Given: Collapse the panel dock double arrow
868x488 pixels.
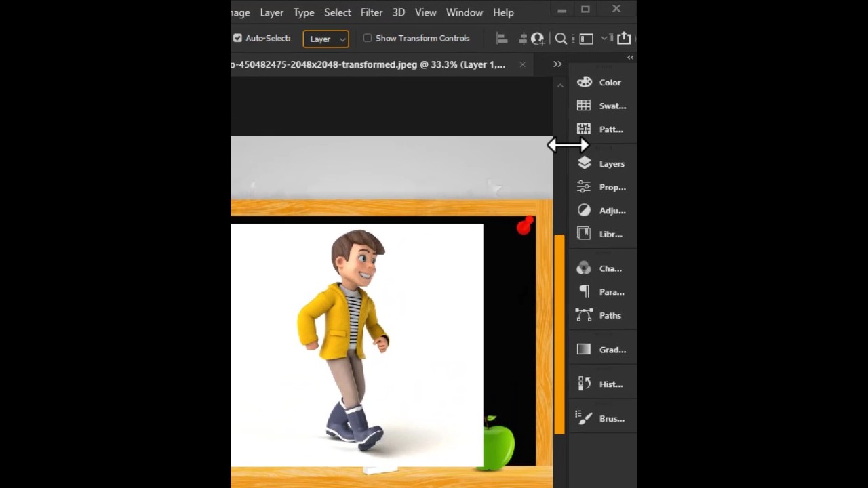Looking at the screenshot, I should pyautogui.click(x=631, y=58).
